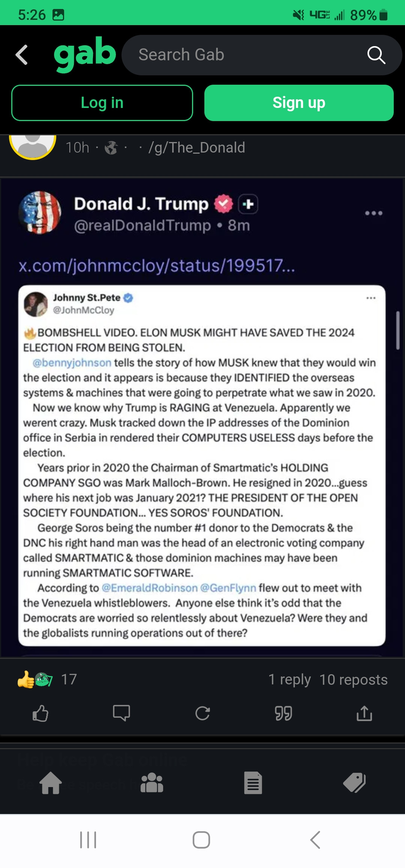
Task: View the post reactions count 17
Action: [69, 679]
